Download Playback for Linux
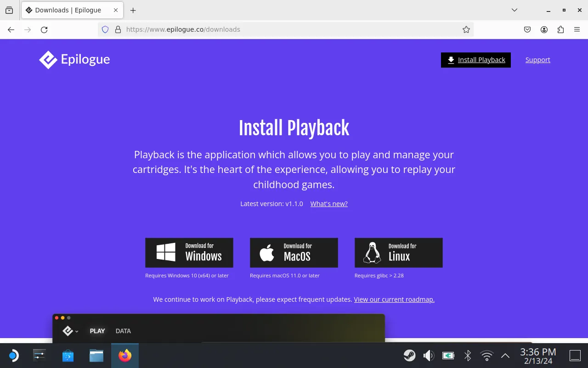 pos(398,253)
